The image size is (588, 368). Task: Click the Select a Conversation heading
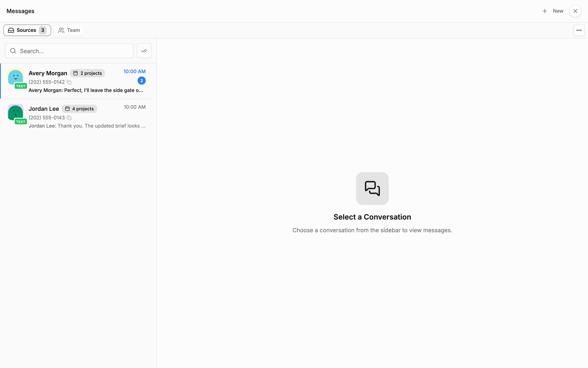click(x=372, y=217)
